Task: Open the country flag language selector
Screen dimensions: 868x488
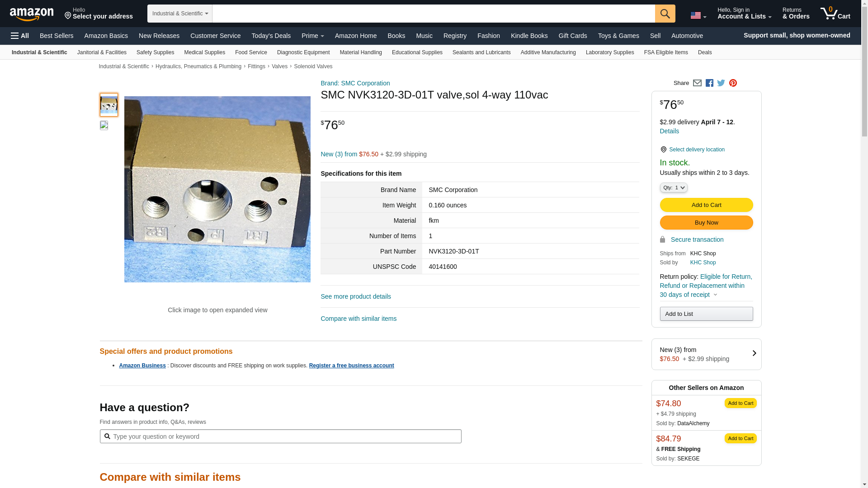Action: pyautogui.click(x=698, y=15)
